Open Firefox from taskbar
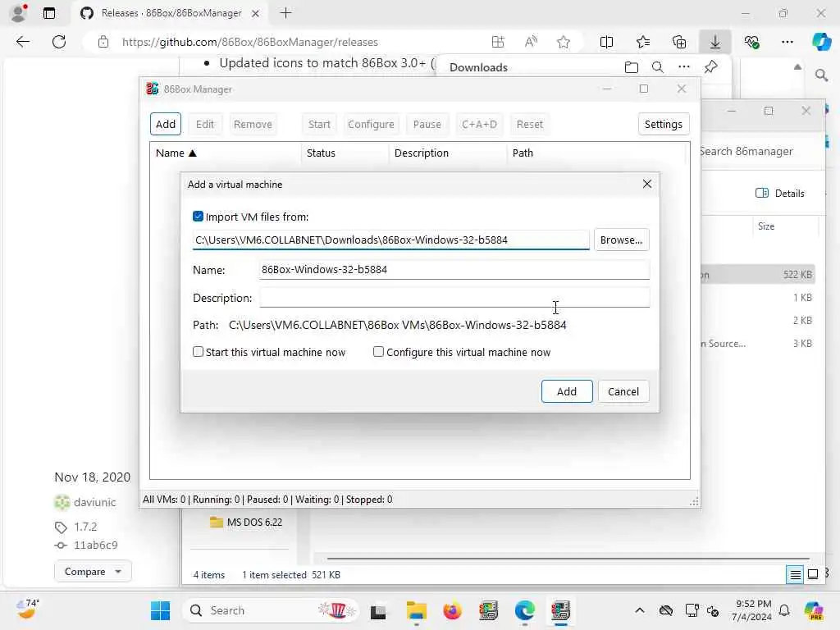 pos(452,610)
